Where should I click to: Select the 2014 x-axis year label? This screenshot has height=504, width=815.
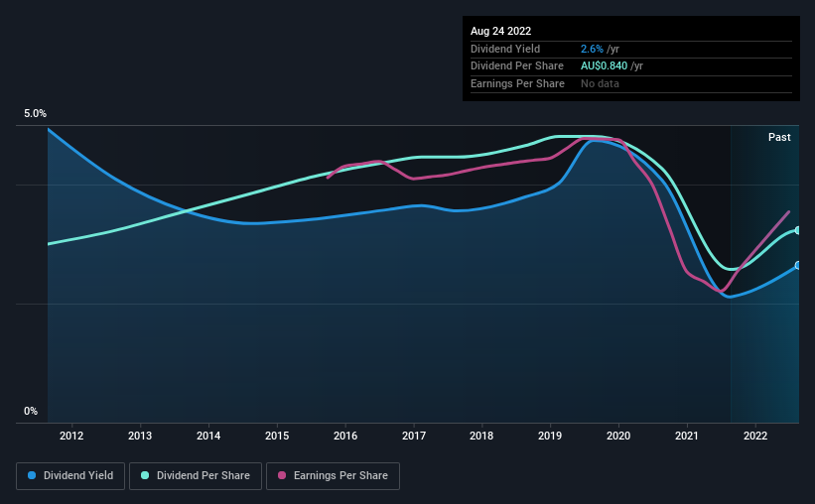(x=207, y=436)
